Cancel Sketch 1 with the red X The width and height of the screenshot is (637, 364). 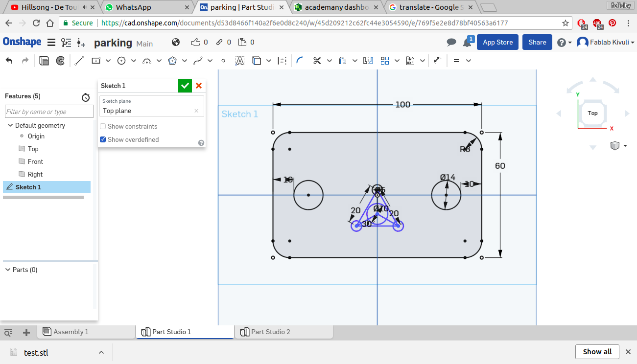(199, 86)
